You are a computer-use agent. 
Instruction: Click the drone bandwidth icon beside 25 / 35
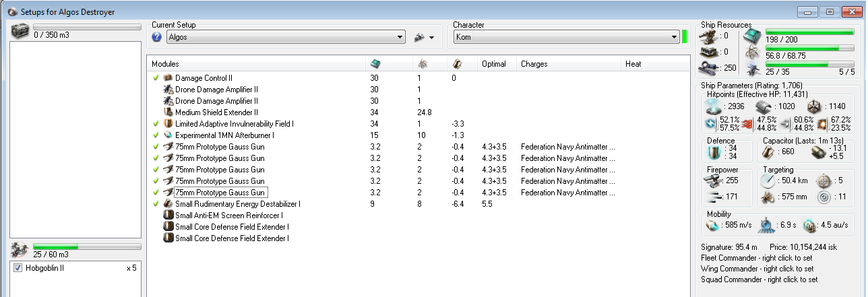coord(751,68)
